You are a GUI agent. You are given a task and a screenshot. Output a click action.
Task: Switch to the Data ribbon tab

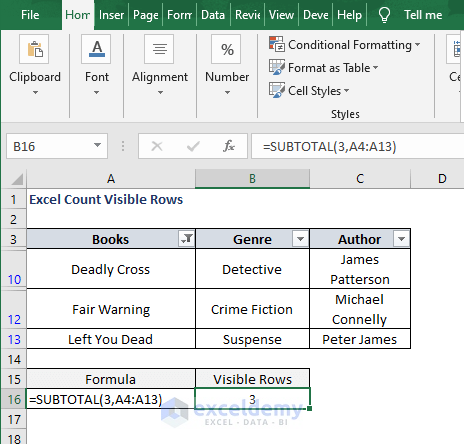(x=213, y=15)
